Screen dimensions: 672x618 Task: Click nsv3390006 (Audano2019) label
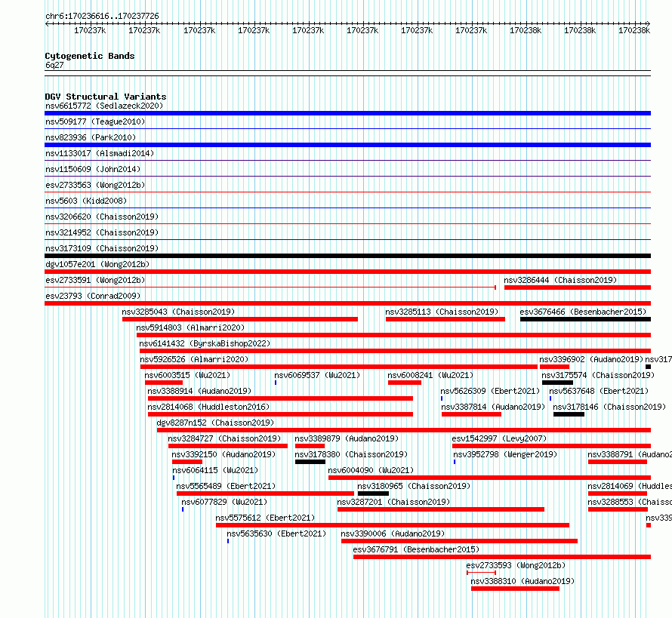pos(393,533)
